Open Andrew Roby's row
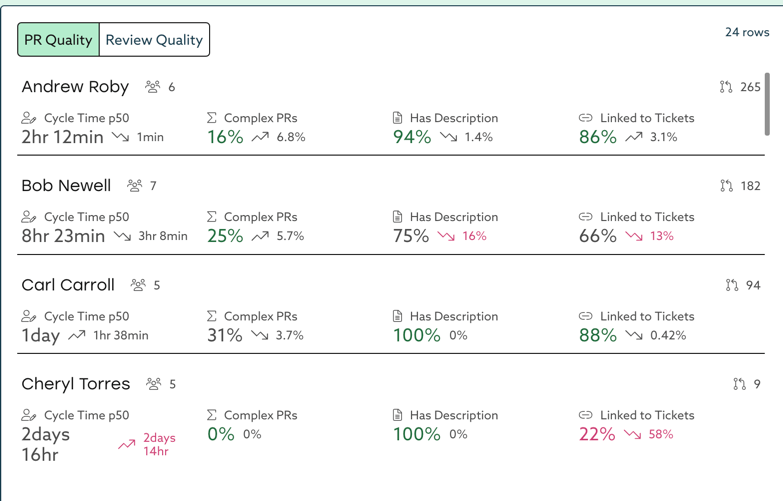 pos(75,87)
